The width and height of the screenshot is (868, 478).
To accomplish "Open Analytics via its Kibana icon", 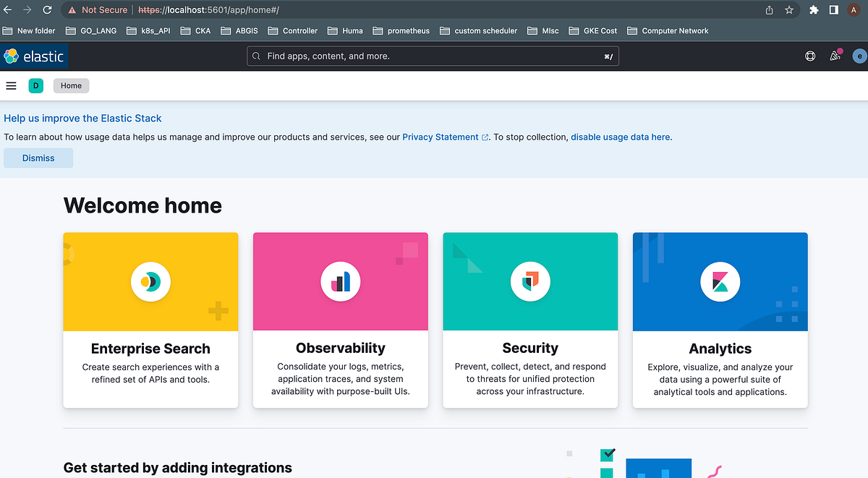I will 720,281.
